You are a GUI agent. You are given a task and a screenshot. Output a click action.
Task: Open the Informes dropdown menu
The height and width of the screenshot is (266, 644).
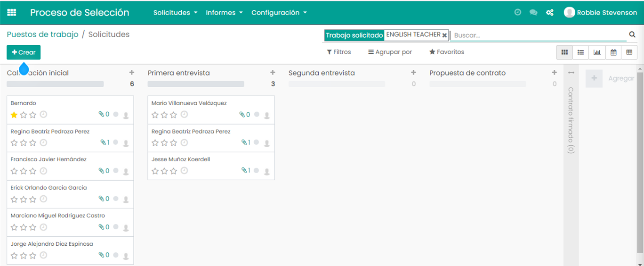point(224,13)
